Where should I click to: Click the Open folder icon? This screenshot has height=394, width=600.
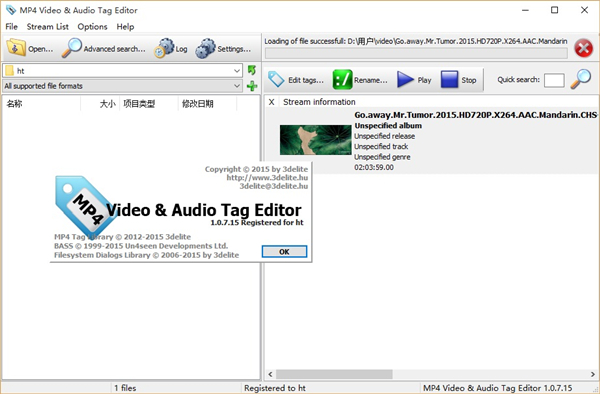tap(16, 48)
